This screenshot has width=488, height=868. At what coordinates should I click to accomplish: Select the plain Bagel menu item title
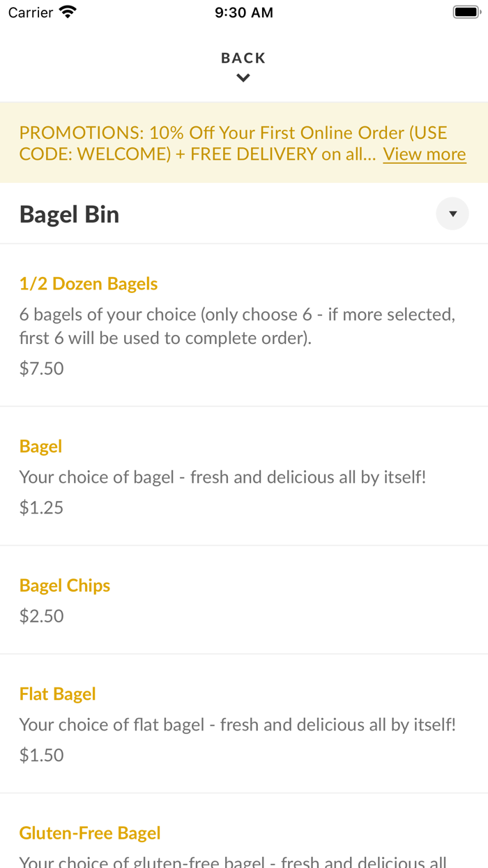41,447
